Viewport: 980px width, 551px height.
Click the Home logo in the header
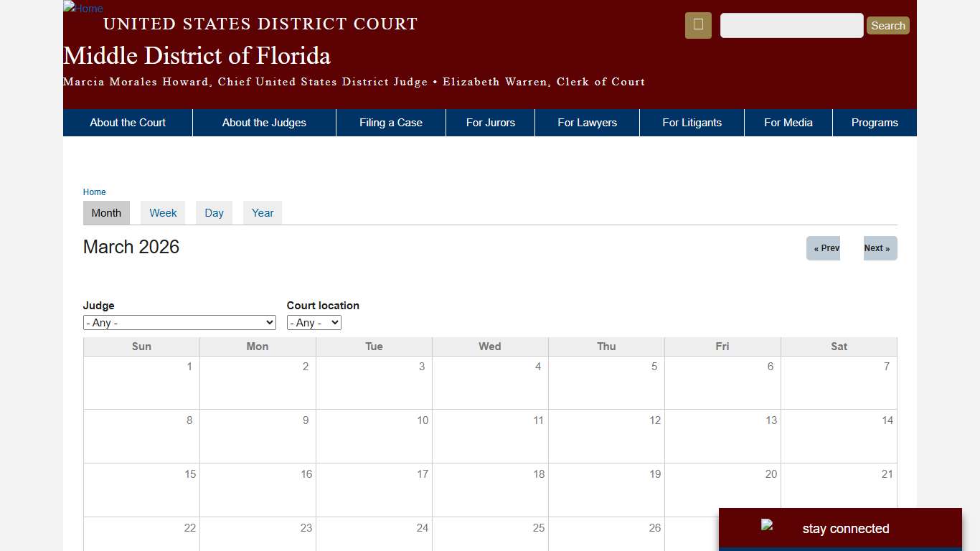click(x=82, y=9)
